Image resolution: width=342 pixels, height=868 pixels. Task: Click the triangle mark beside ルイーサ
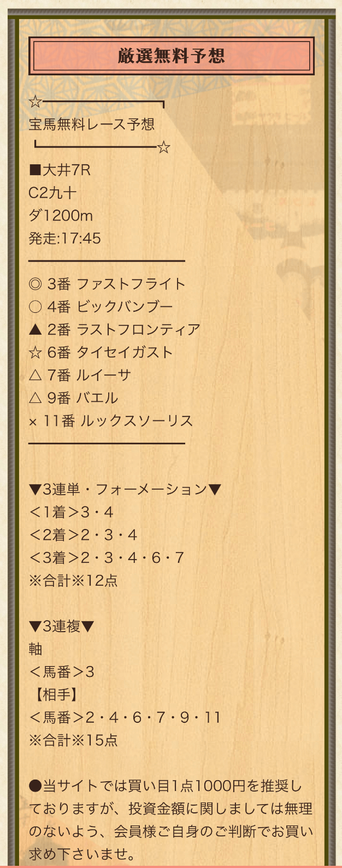click(35, 376)
